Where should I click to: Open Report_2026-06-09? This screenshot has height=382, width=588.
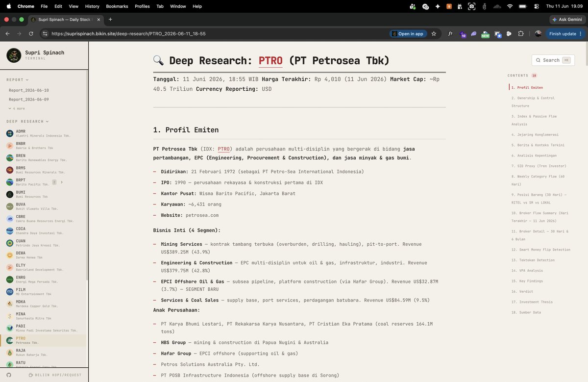[28, 99]
